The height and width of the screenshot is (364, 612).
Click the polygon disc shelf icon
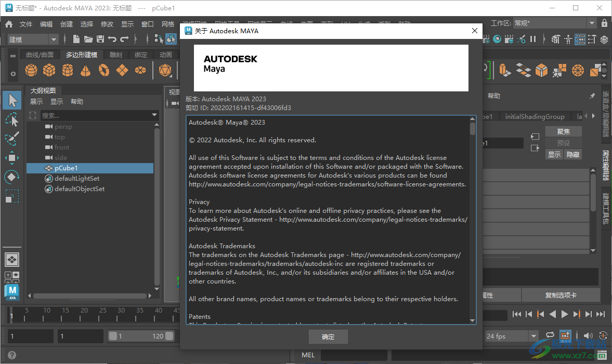tap(140, 70)
